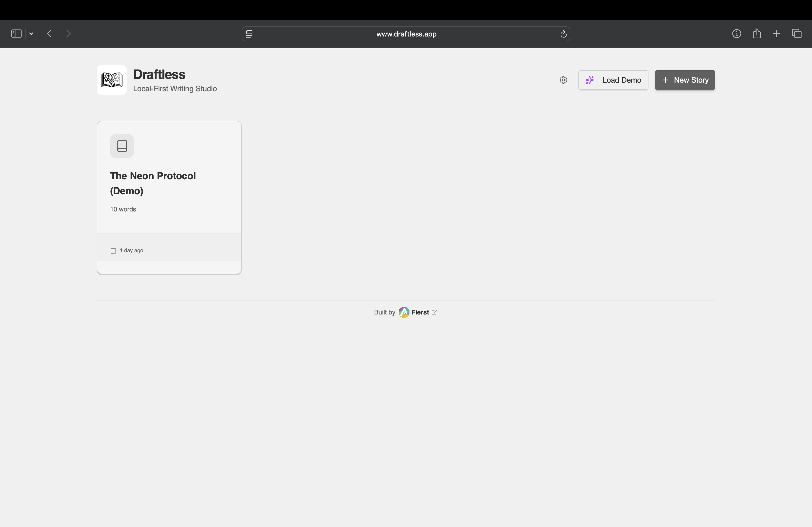This screenshot has height=527, width=812.
Task: Click the purple sparkle icon on Load Demo
Action: click(x=590, y=80)
